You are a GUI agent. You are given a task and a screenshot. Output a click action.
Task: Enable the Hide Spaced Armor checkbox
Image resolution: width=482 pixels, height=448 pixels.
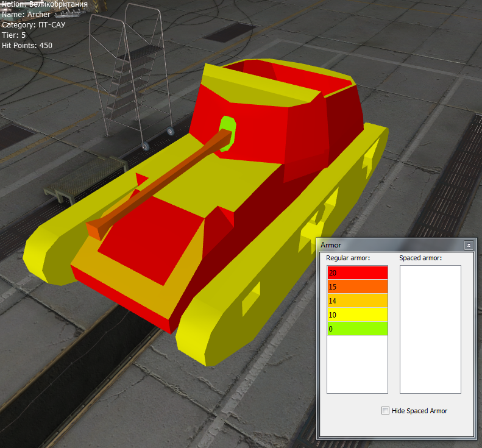coord(385,411)
